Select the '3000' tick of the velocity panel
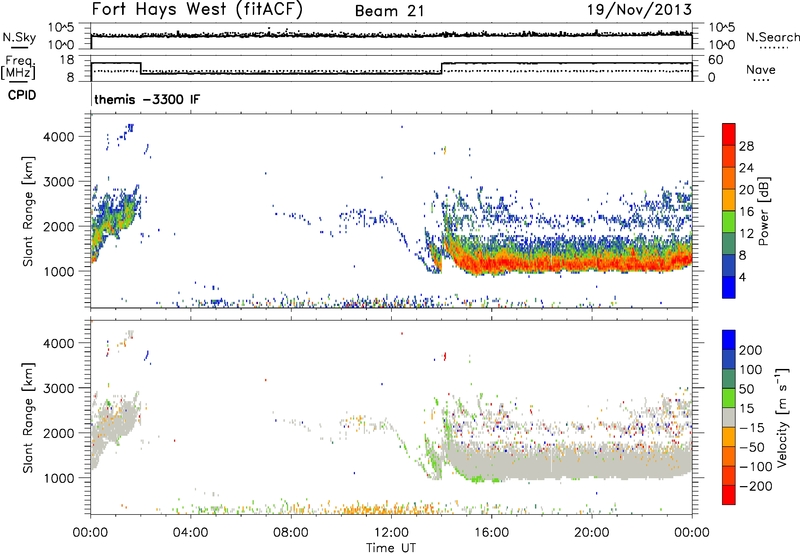Image resolution: width=800 pixels, height=554 pixels. click(59, 388)
